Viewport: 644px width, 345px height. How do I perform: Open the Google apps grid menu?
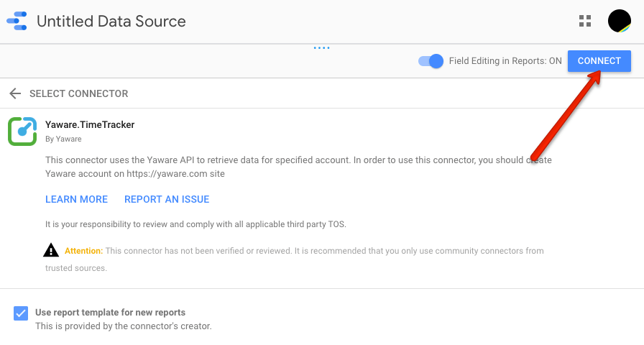coord(585,21)
